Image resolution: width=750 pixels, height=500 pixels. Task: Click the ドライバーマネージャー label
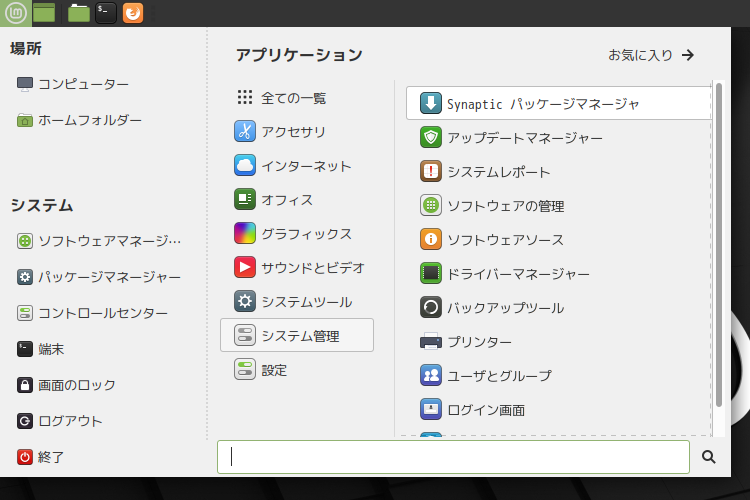click(518, 274)
